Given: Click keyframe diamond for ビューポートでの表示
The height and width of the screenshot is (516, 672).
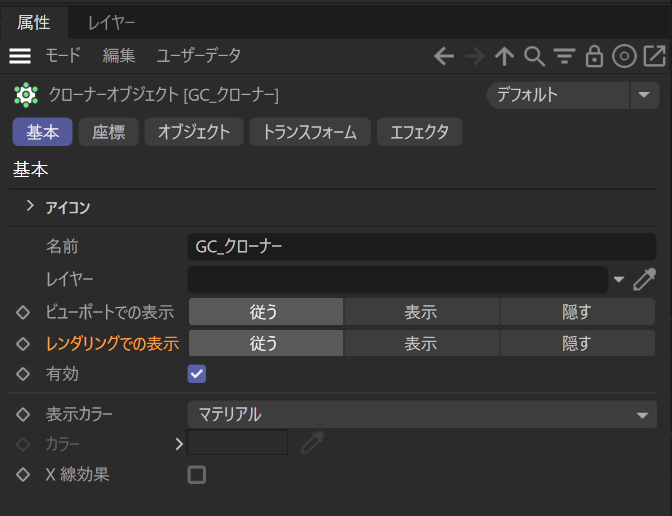Looking at the screenshot, I should click(23, 312).
